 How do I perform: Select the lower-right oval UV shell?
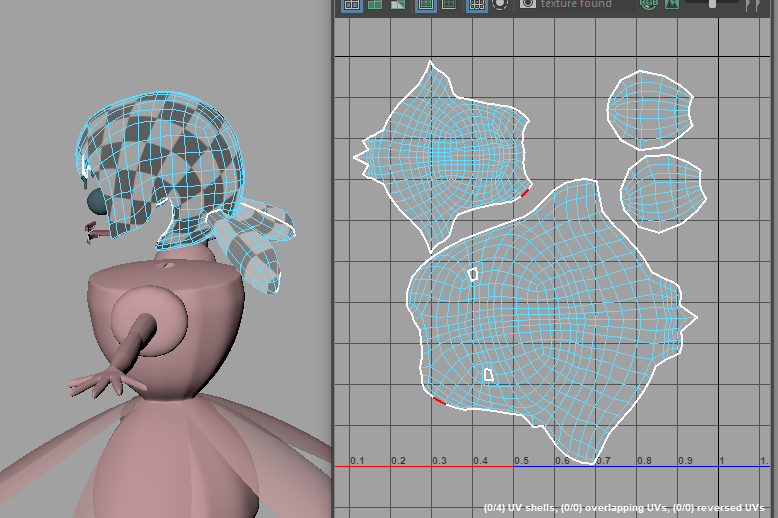(x=663, y=194)
